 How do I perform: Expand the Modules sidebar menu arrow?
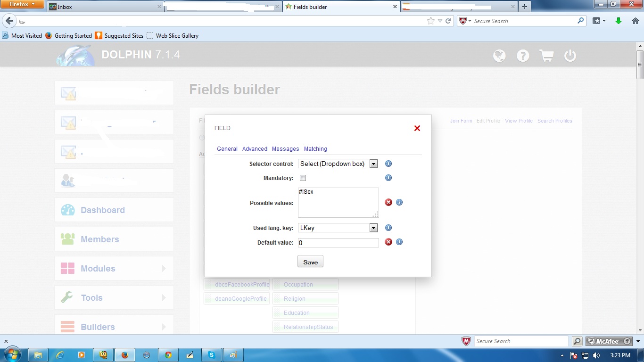(x=164, y=268)
